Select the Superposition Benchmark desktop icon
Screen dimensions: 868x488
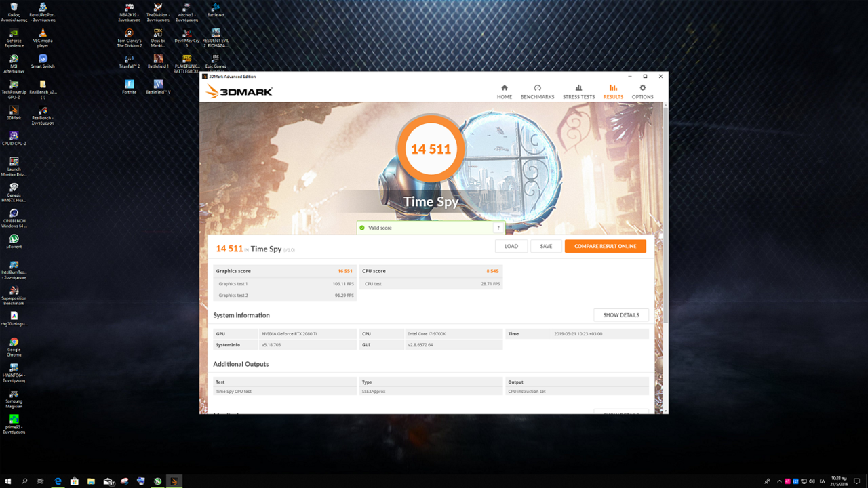14,296
